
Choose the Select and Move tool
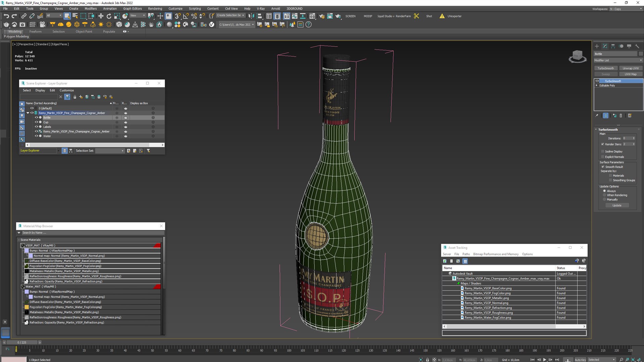click(101, 16)
